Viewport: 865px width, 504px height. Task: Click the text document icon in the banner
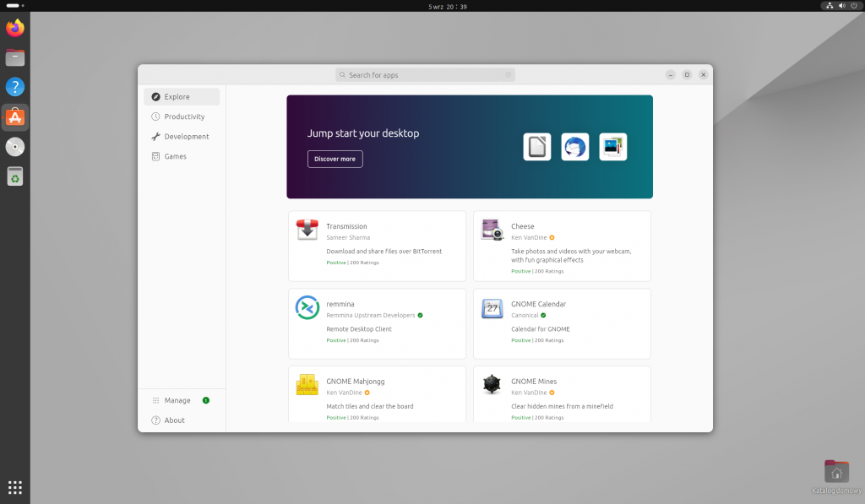[x=536, y=146]
